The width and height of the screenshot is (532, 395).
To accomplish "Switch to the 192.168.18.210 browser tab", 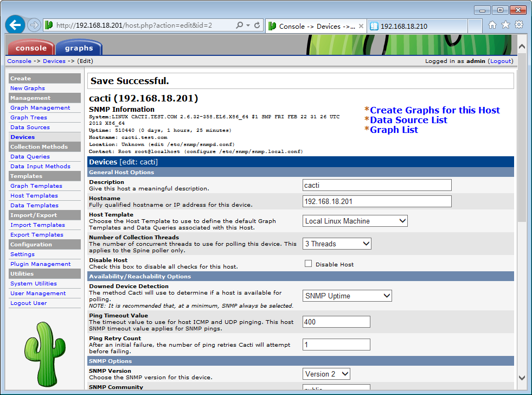I will click(x=418, y=26).
